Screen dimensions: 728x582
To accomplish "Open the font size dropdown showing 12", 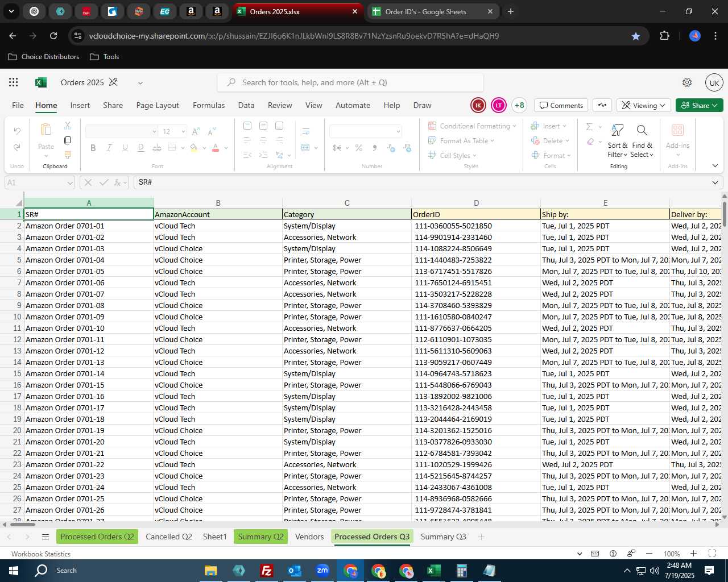I will [x=183, y=132].
